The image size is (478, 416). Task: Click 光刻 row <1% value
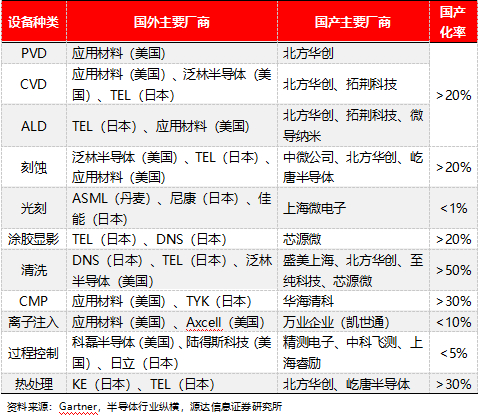coord(453,208)
